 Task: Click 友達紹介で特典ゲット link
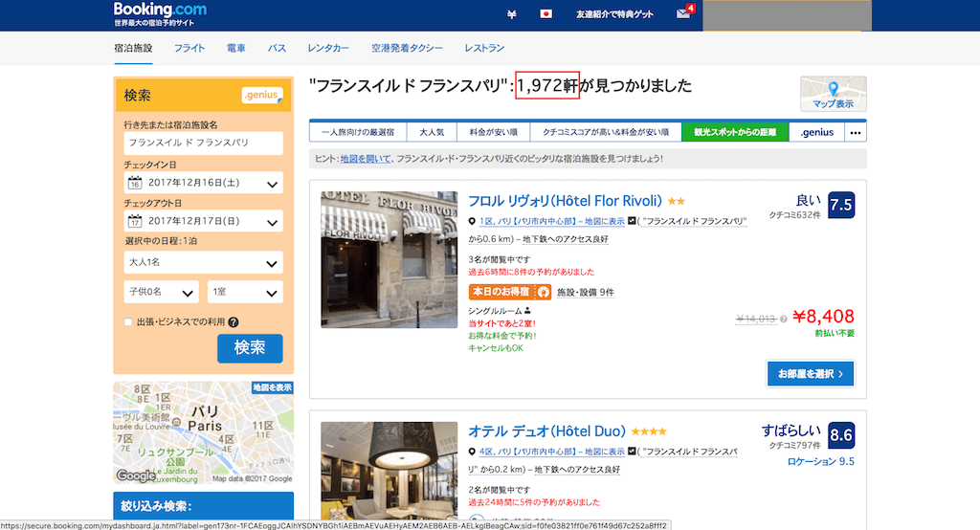click(x=614, y=13)
